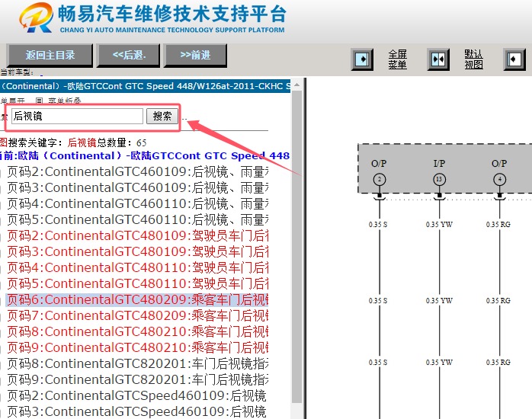Open result 页码8:ContinentalGTC820201 车门后视镜
Screen dimensions: 532x419
coord(137,363)
